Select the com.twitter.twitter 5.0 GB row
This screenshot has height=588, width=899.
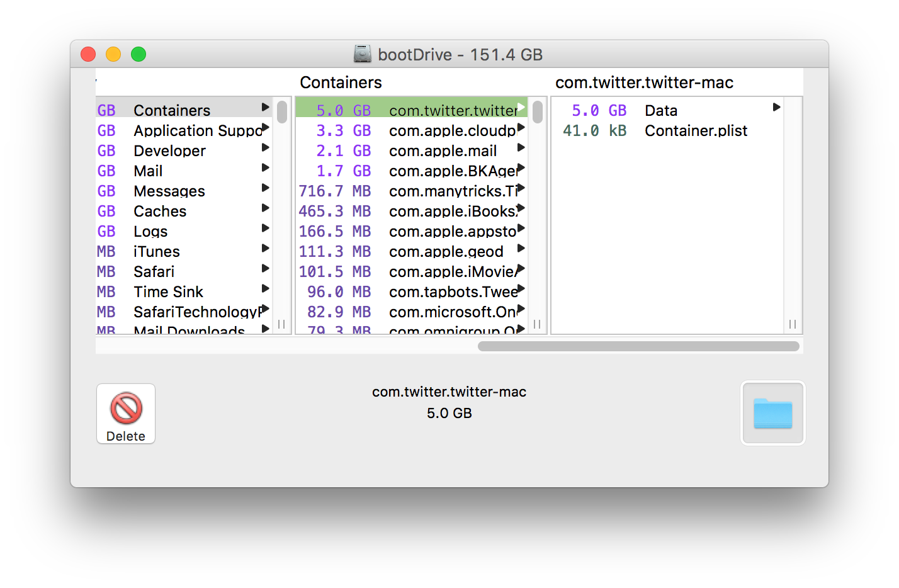coord(412,108)
